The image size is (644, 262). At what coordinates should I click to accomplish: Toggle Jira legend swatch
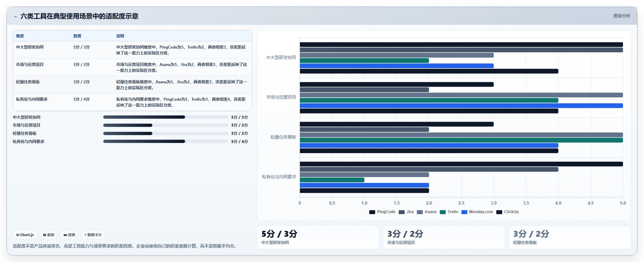click(401, 212)
